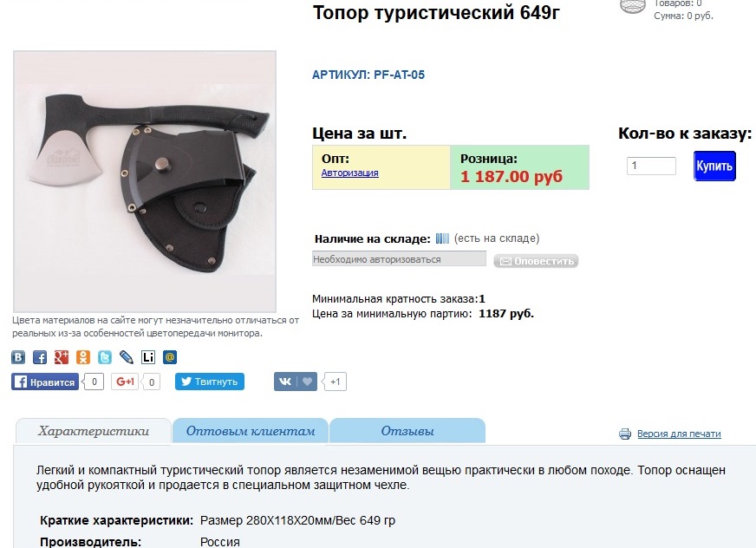The image size is (756, 548).
Task: Click the blue Купить button
Action: 714,166
